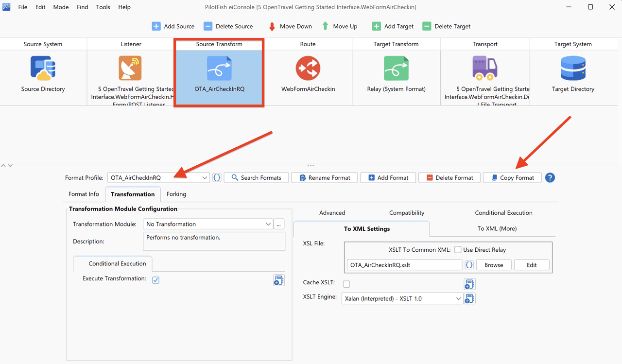This screenshot has width=622, height=364.
Task: Click the Copy Format button
Action: (x=512, y=177)
